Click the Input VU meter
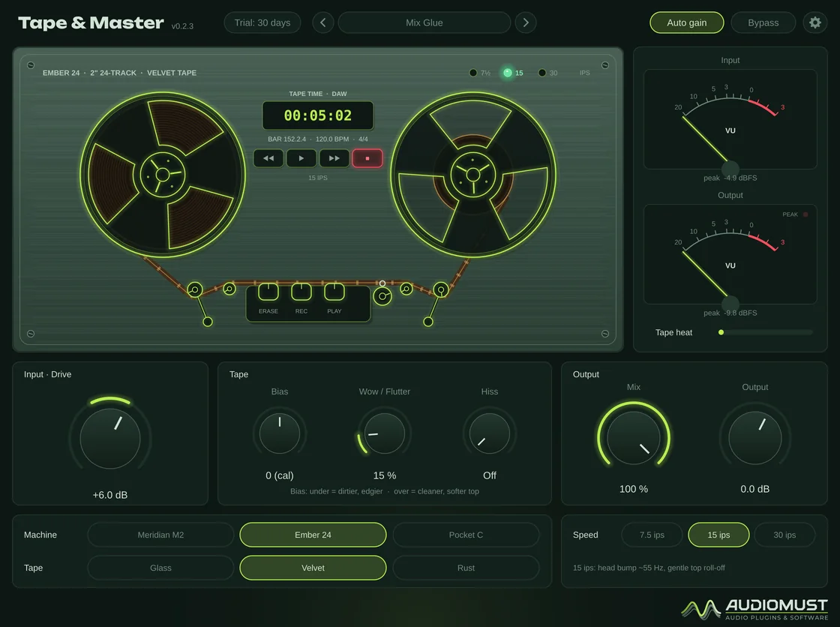The image size is (840, 627). pos(730,119)
